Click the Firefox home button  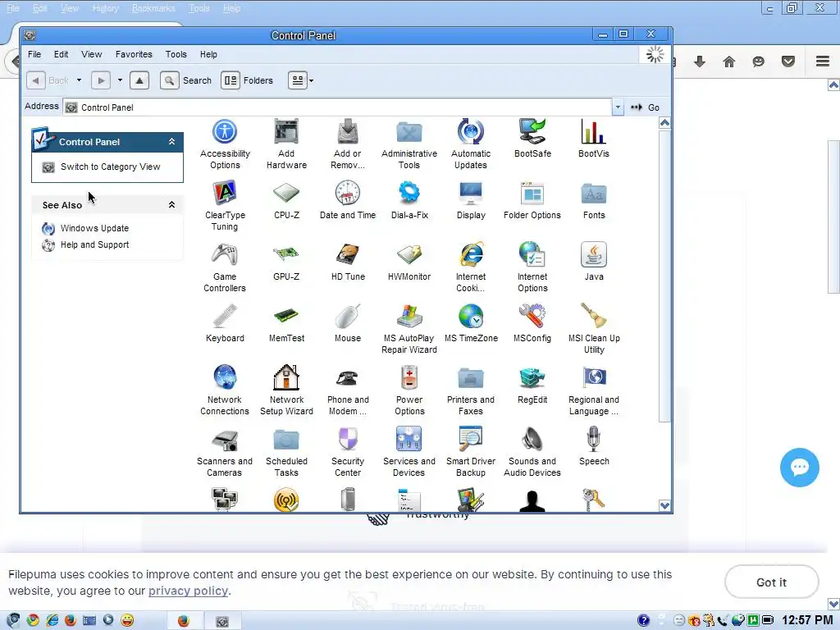[729, 62]
